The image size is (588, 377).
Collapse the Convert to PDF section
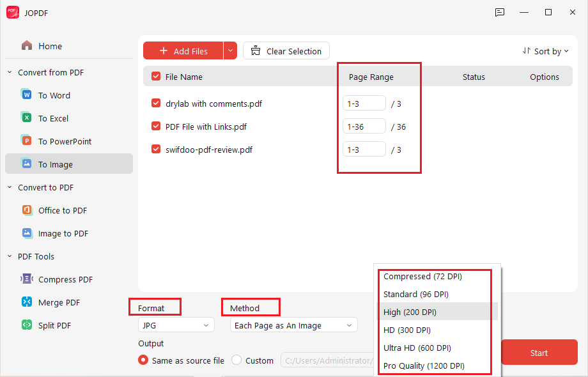[10, 187]
